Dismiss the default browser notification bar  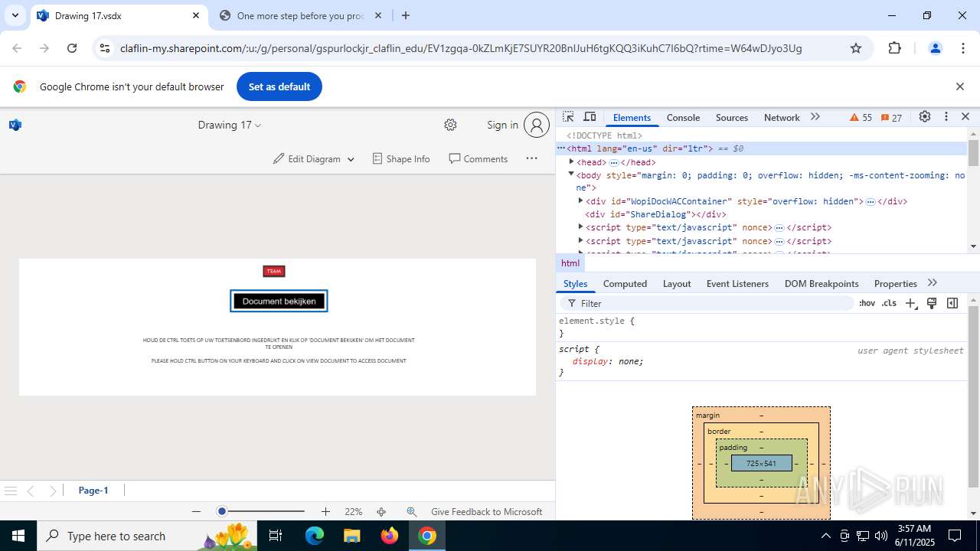pos(960,86)
